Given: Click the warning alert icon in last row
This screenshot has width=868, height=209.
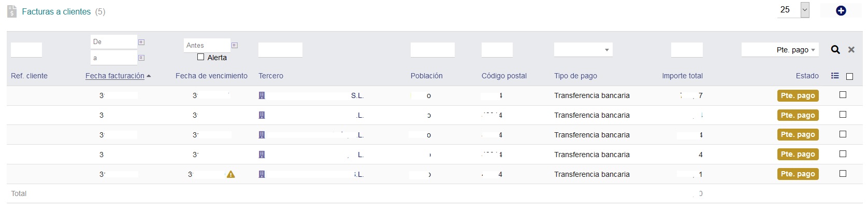Looking at the screenshot, I should point(231,174).
